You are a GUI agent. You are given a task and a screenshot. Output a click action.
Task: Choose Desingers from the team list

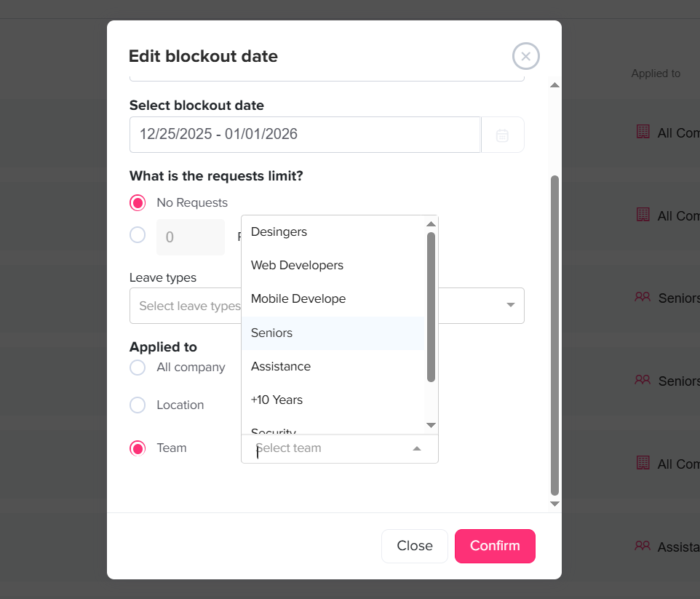pyautogui.click(x=279, y=232)
